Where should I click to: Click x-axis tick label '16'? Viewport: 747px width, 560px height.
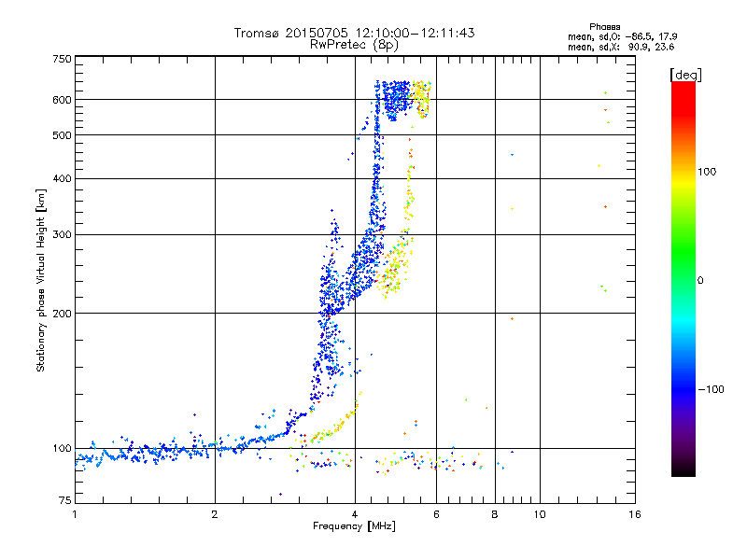(635, 514)
